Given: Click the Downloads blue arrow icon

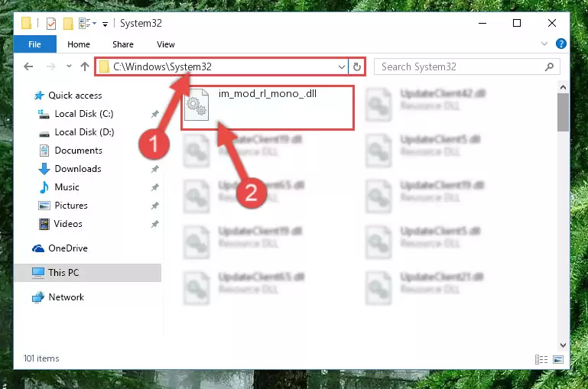Looking at the screenshot, I should [44, 169].
